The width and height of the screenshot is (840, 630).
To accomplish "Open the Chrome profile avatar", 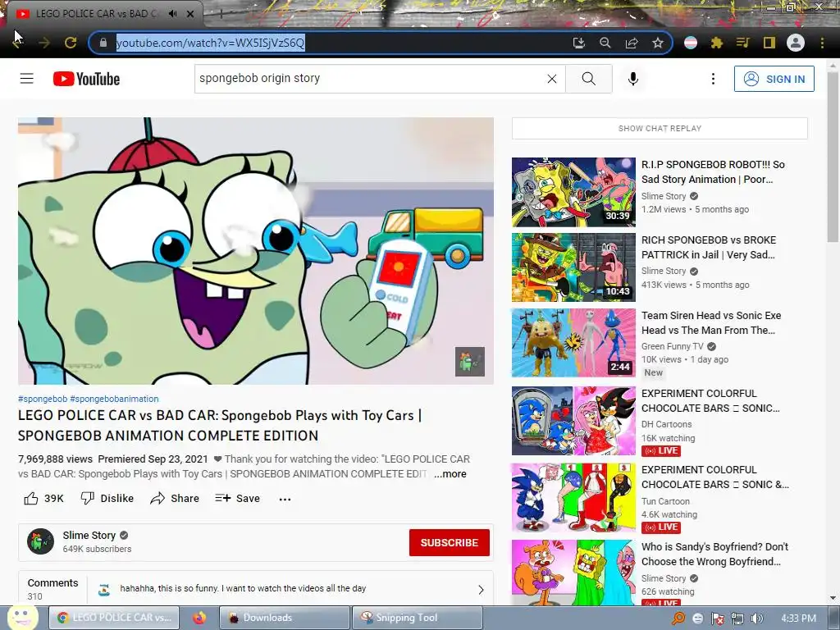I will [x=795, y=43].
